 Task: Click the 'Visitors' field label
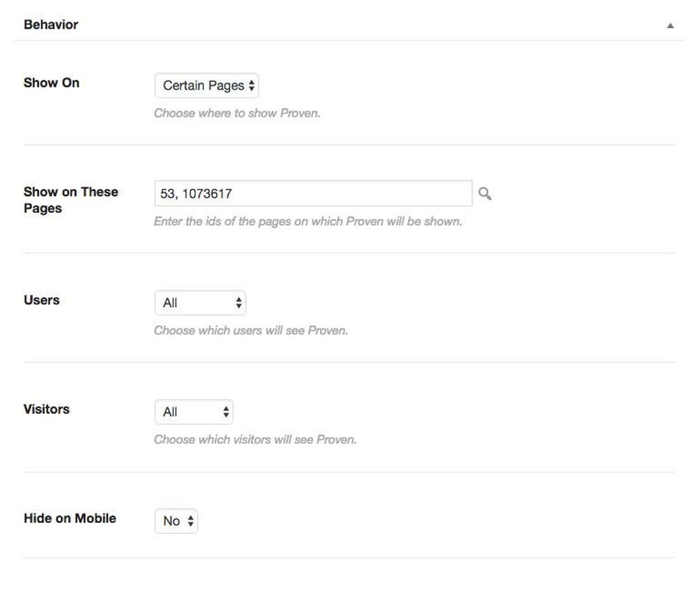[46, 409]
